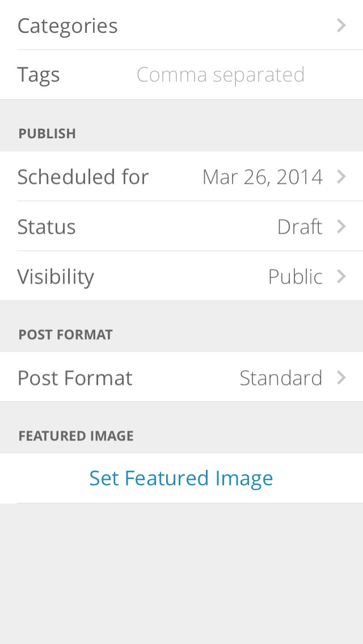Open the Status option

(47, 227)
